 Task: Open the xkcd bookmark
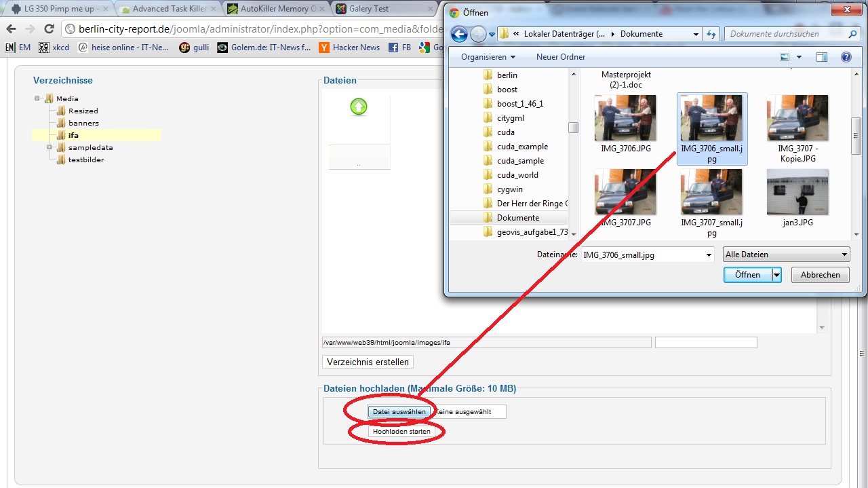pos(54,48)
